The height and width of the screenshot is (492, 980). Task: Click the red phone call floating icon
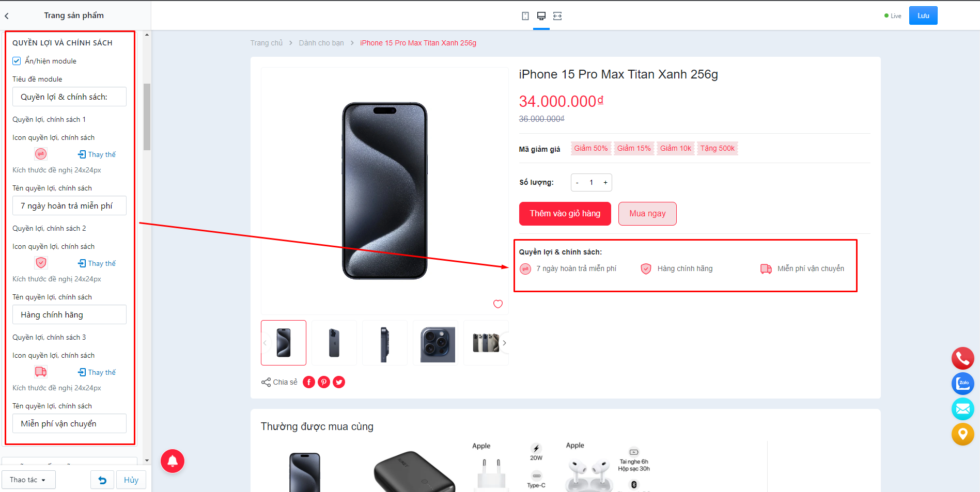point(963,358)
